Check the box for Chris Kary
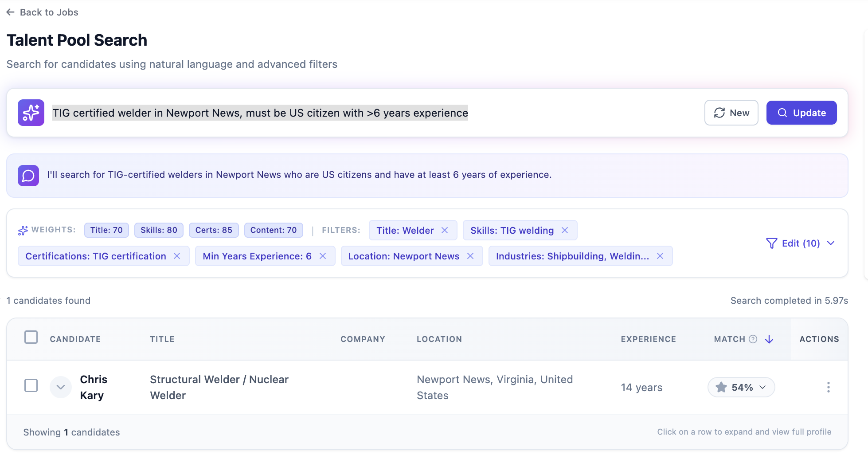Viewport: 868px width, 463px height. click(x=31, y=385)
